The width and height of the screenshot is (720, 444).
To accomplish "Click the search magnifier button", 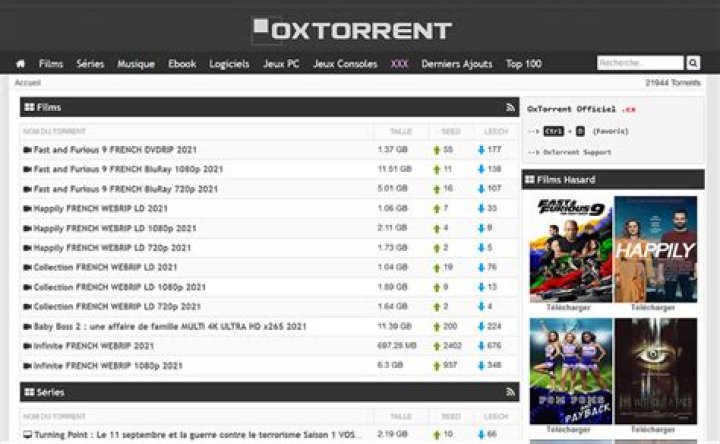I will pyautogui.click(x=693, y=62).
